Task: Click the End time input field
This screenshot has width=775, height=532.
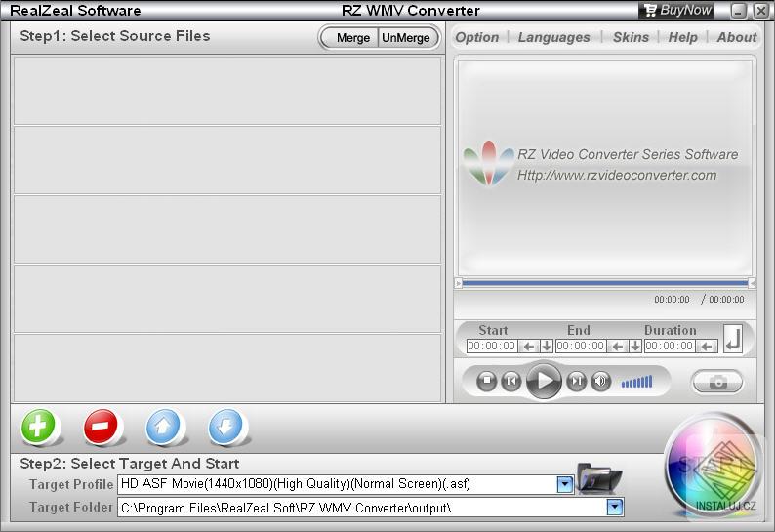Action: click(581, 347)
